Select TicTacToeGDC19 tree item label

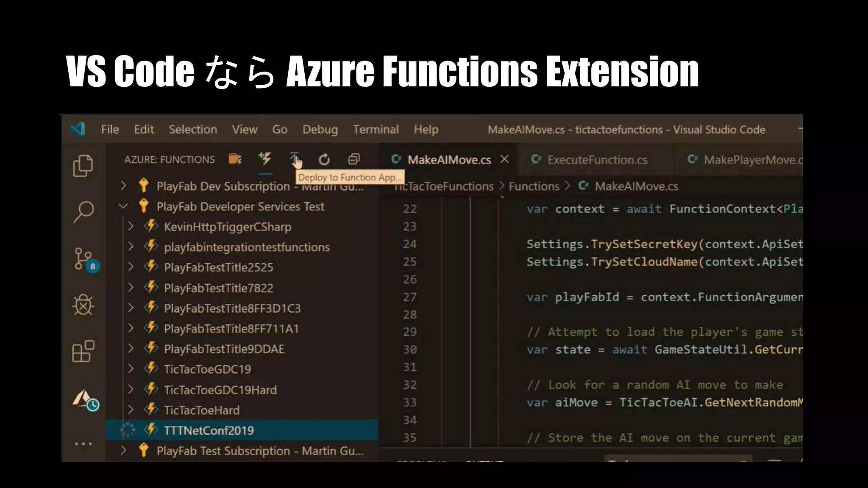click(207, 369)
